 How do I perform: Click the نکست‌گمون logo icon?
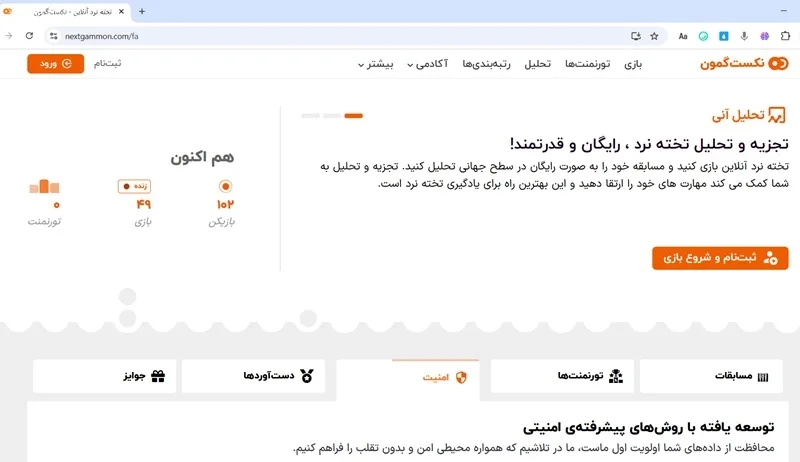pos(778,64)
